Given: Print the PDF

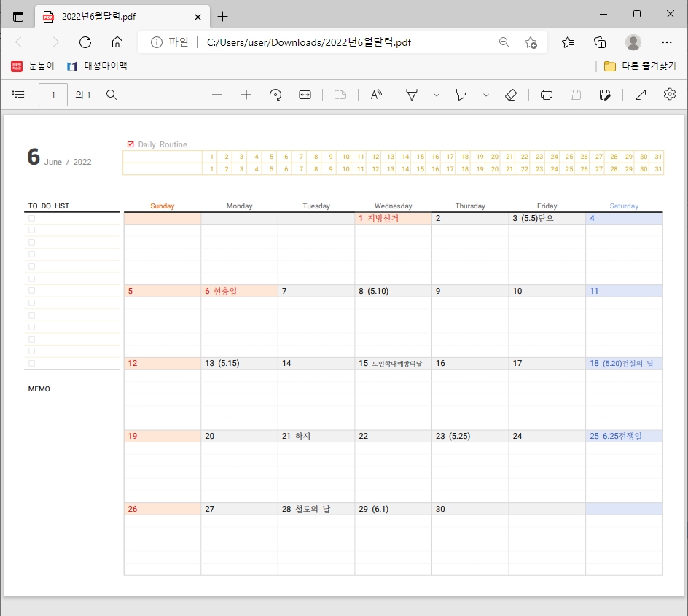Looking at the screenshot, I should pyautogui.click(x=547, y=95).
